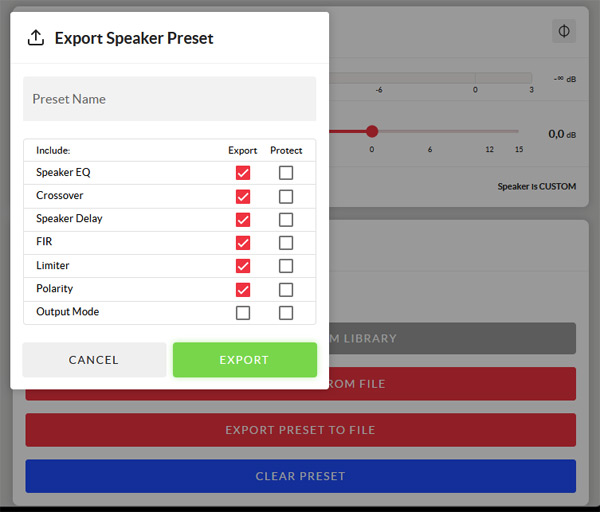The image size is (600, 512).
Task: Click the polarity phase icon button
Action: tap(564, 31)
